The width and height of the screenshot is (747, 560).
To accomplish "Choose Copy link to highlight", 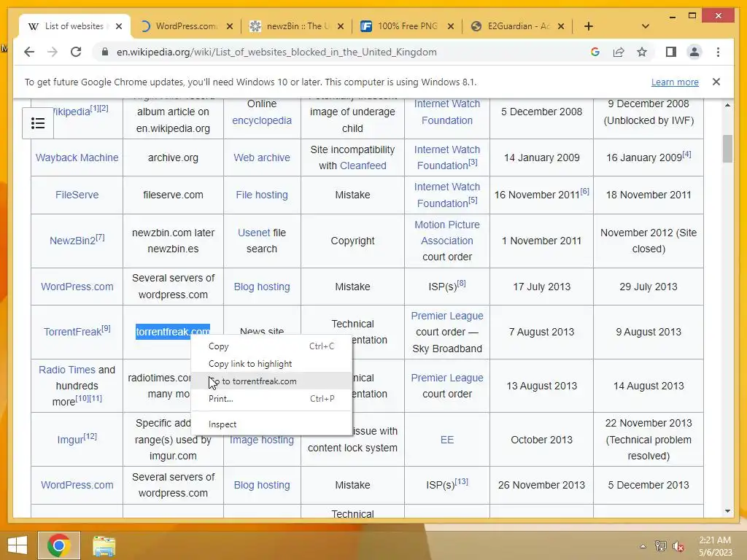I will tap(271, 364).
